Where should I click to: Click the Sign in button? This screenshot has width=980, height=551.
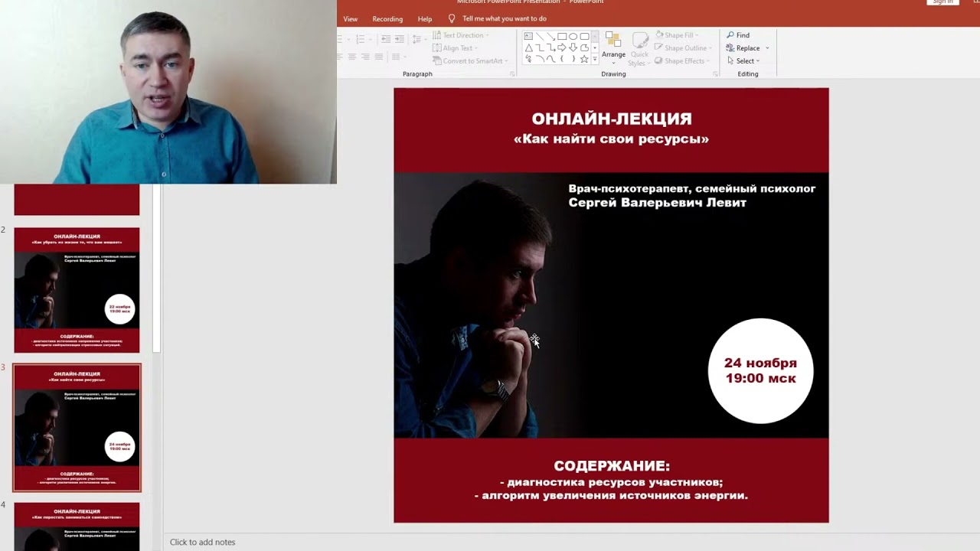click(x=942, y=2)
